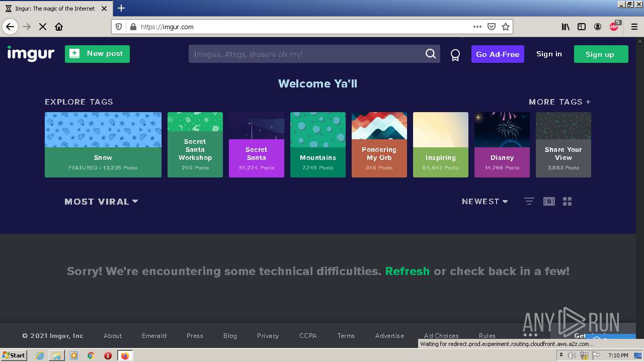This screenshot has width=644, height=362.
Task: Click the Pocket save icon
Action: point(492,27)
